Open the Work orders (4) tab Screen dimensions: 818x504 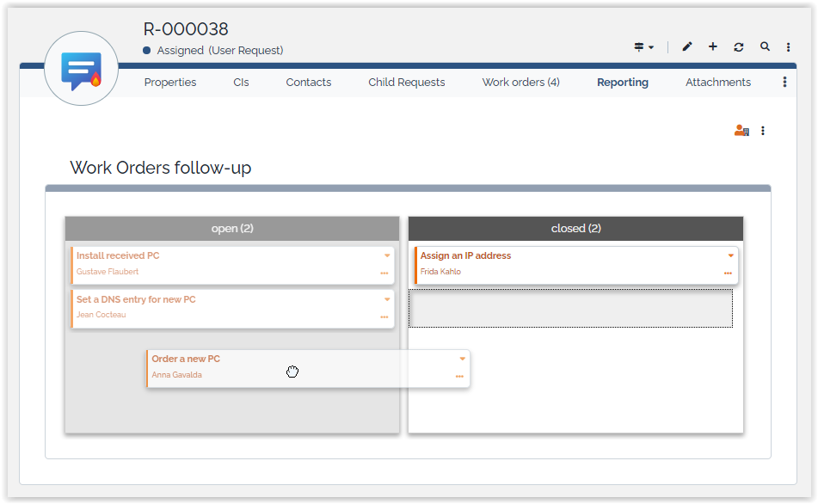(x=520, y=83)
